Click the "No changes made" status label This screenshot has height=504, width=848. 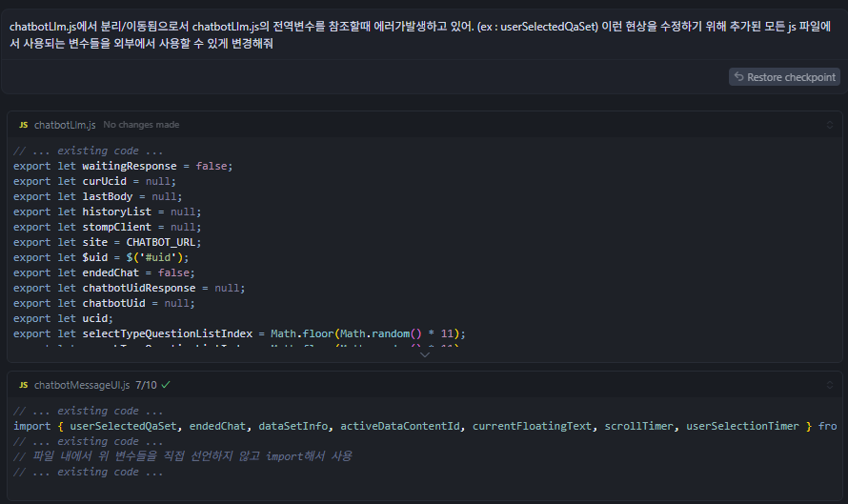point(141,125)
